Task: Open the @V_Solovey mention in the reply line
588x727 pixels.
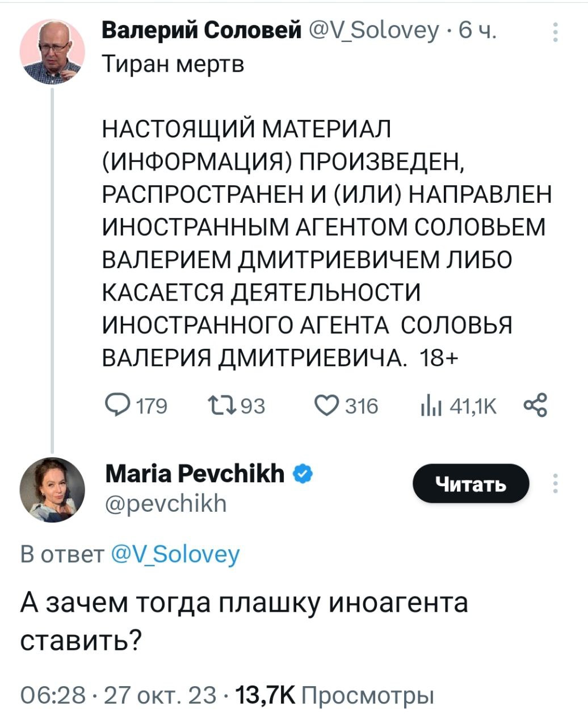Action: coord(175,554)
